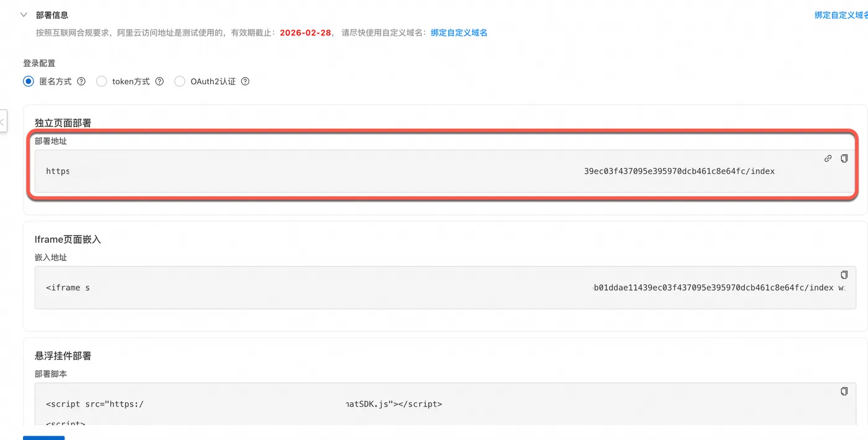Copy the Iframe 嵌入地址 code
This screenshot has height=440, width=868.
point(844,275)
